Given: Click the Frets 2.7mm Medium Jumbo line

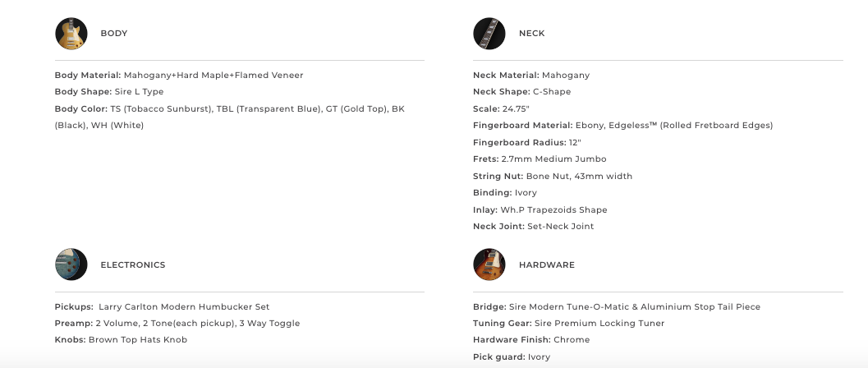Looking at the screenshot, I should [x=540, y=159].
